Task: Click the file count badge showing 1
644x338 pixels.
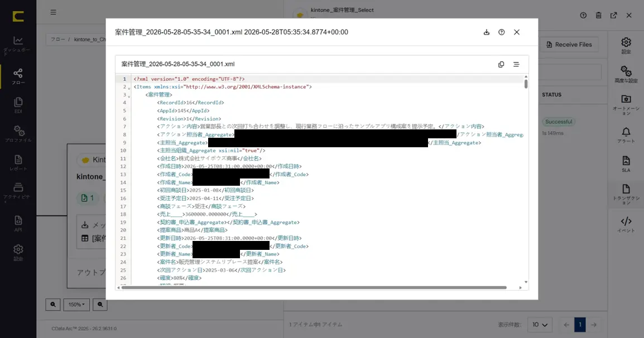Action: pos(88,199)
